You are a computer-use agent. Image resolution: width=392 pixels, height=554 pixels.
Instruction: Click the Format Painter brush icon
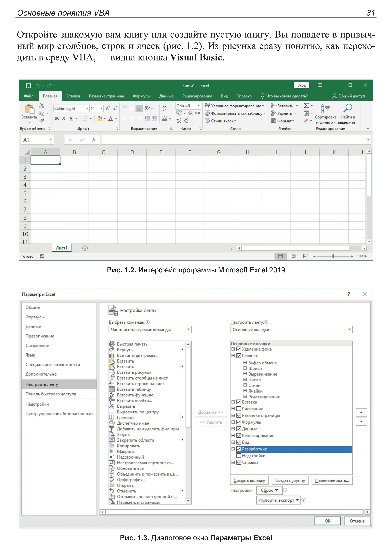[x=42, y=120]
